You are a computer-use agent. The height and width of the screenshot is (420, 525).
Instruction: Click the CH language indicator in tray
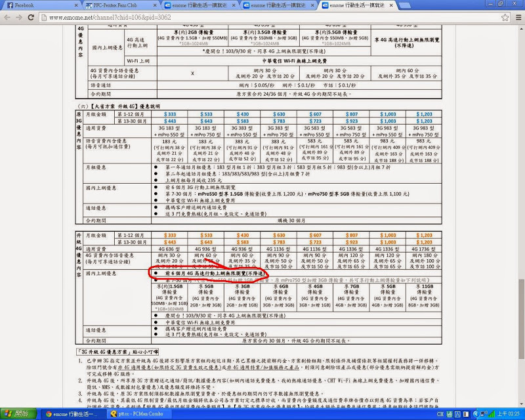tap(440, 414)
